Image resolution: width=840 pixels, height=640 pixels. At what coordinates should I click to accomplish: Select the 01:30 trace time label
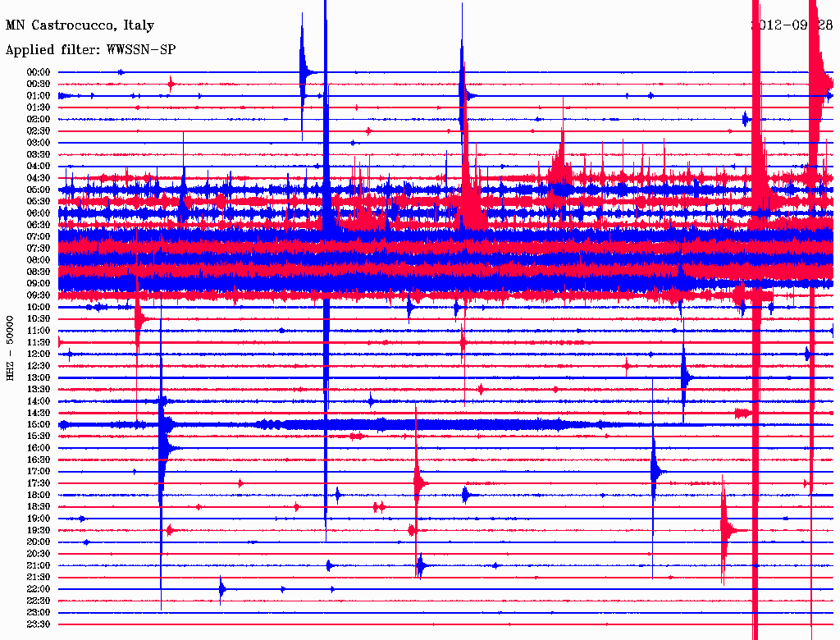39,107
